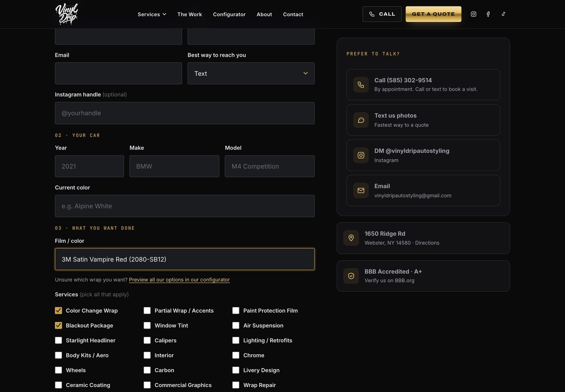Click the GET A QUOTE button
The width and height of the screenshot is (565, 392).
pos(433,14)
